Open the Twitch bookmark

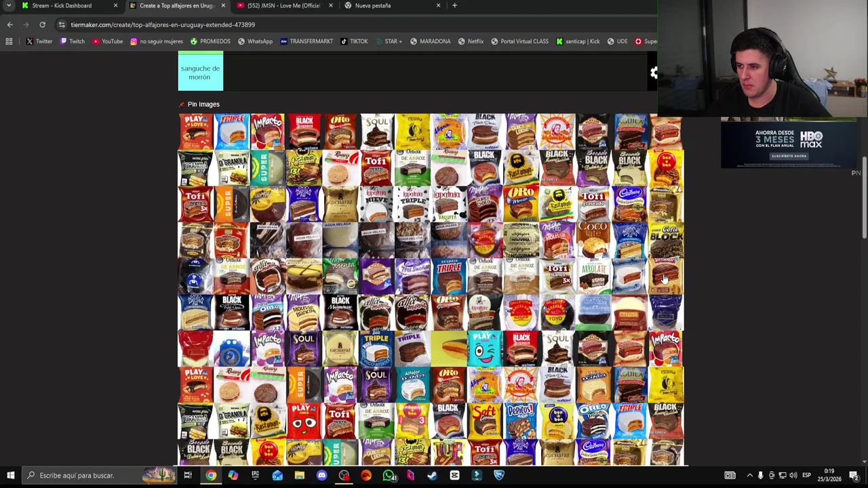click(73, 41)
